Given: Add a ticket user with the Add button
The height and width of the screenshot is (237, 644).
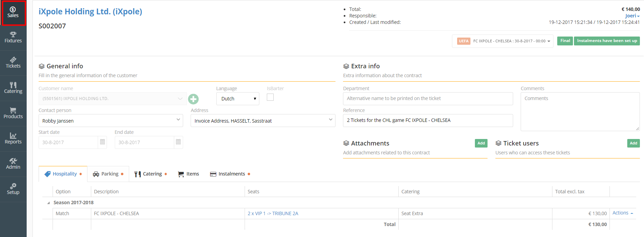Looking at the screenshot, I should pos(633,143).
